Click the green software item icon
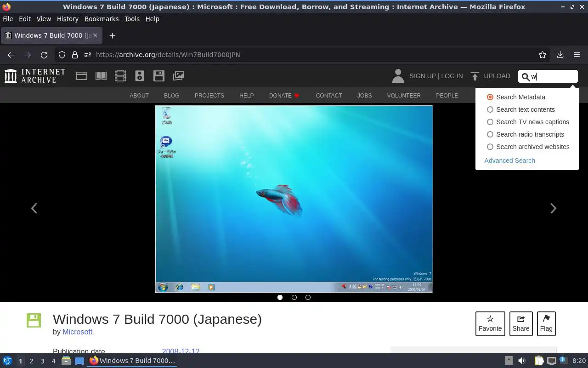 pos(34,320)
